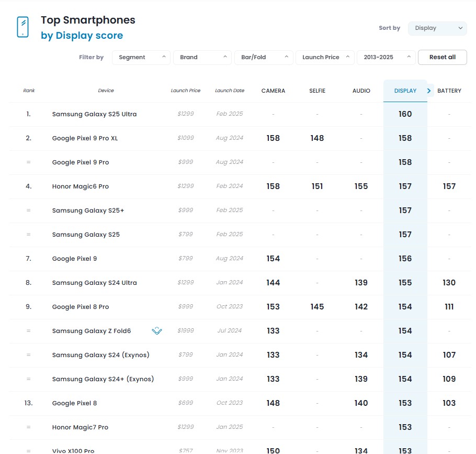
Task: Open the Google Pixel 8 Pro entry
Action: pyautogui.click(x=81, y=307)
